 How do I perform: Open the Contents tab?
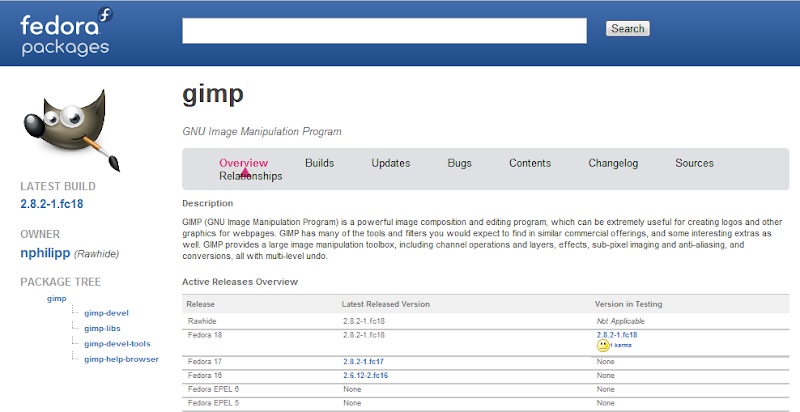[x=530, y=163]
